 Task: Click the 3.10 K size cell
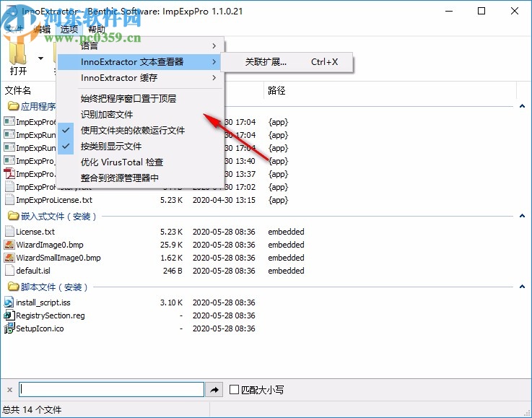click(171, 302)
